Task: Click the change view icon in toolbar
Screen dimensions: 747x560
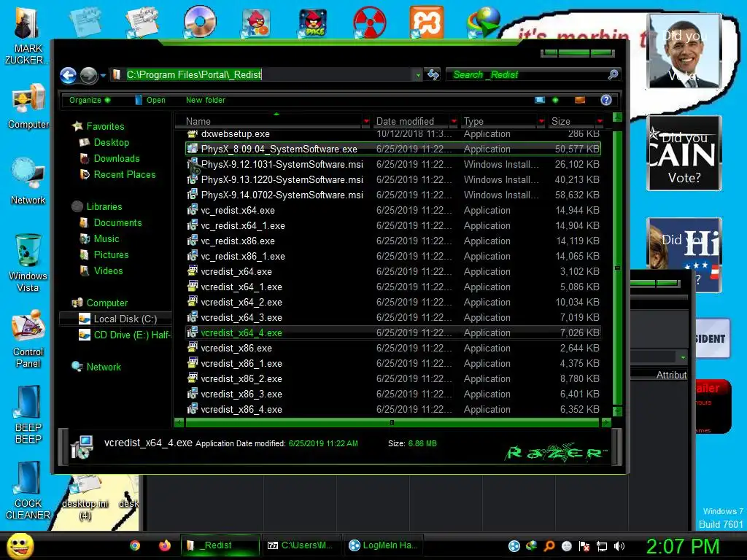Action: coord(540,100)
